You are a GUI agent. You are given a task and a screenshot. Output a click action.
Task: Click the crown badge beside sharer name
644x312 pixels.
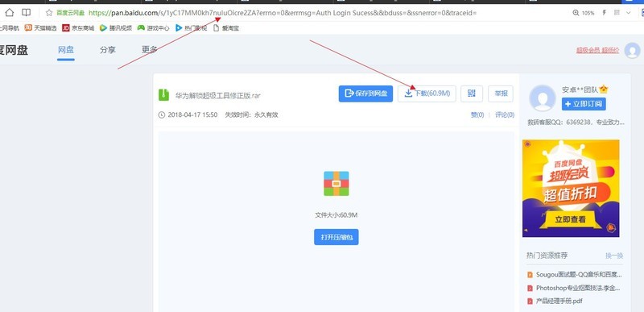[x=604, y=89]
